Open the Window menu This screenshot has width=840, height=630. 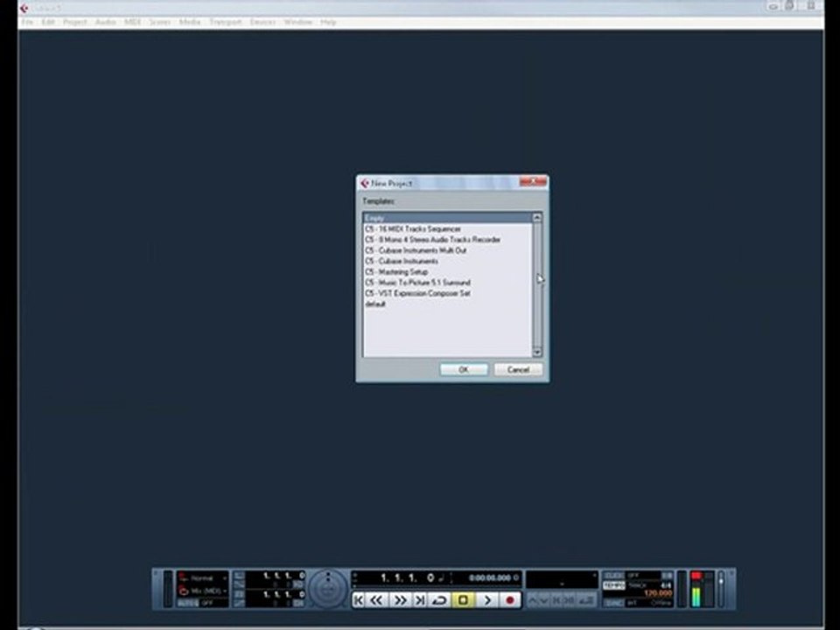click(x=297, y=22)
